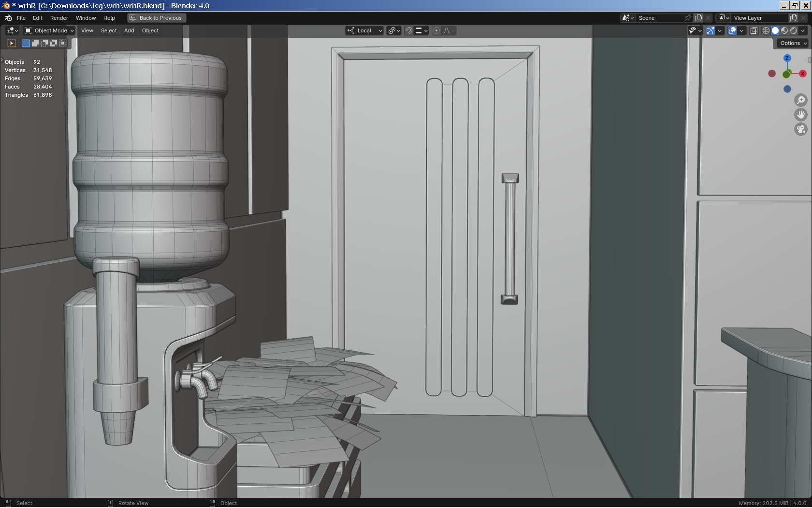The height and width of the screenshot is (508, 812).
Task: Open the Help menu
Action: [109, 18]
